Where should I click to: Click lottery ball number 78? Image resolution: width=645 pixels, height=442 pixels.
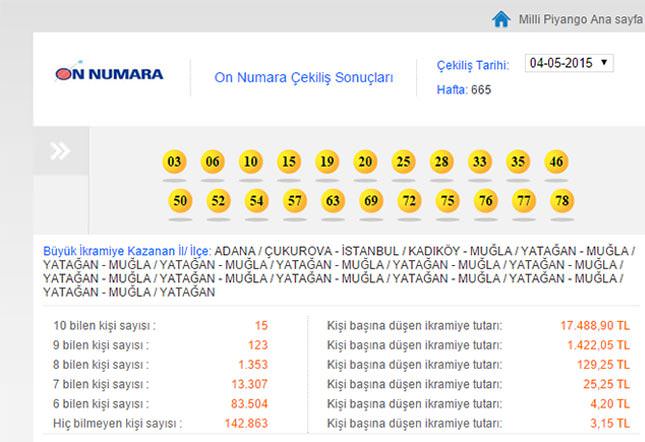[x=562, y=201]
